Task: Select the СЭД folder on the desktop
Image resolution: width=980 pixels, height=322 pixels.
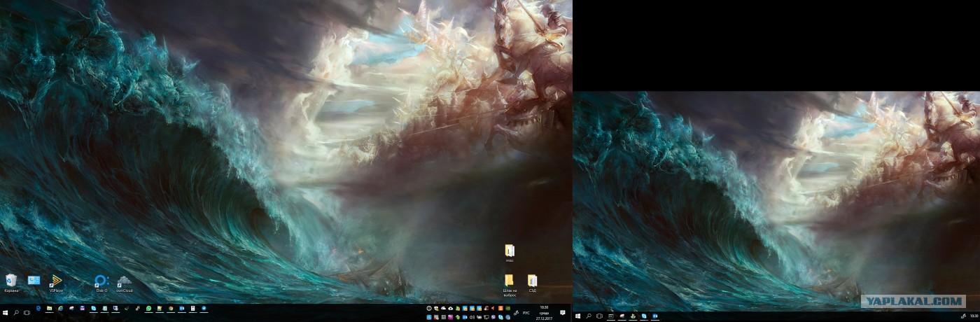Action: click(x=532, y=282)
